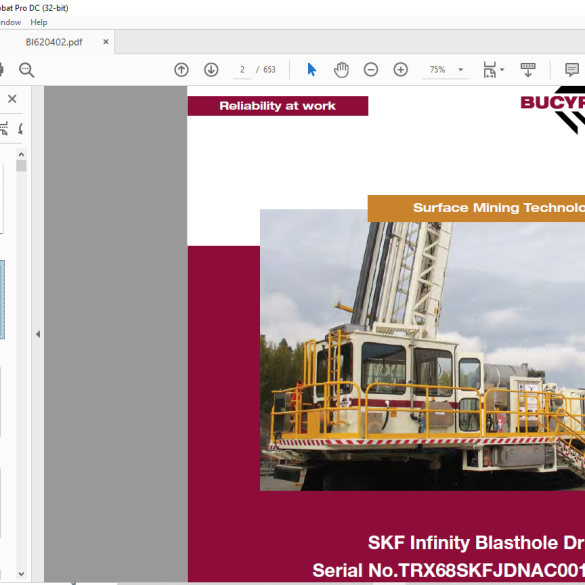
Task: Click the 'Surface Mining Technology' heading
Action: click(x=499, y=208)
